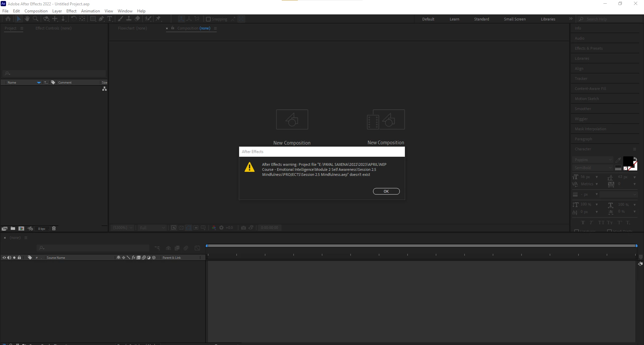
Task: Open the Project panel menu
Action: [22, 28]
